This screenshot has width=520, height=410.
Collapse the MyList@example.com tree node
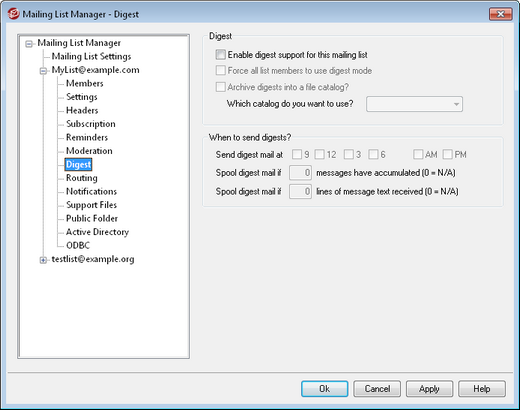pyautogui.click(x=43, y=71)
